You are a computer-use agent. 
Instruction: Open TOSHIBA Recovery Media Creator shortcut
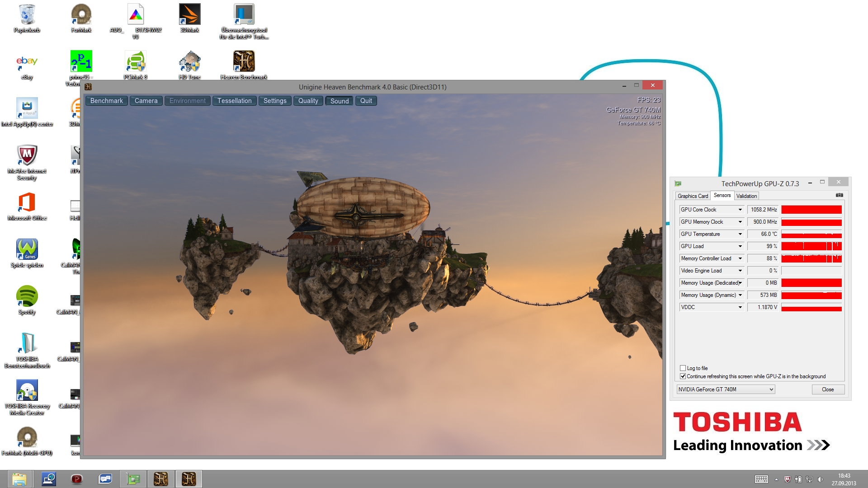27,398
